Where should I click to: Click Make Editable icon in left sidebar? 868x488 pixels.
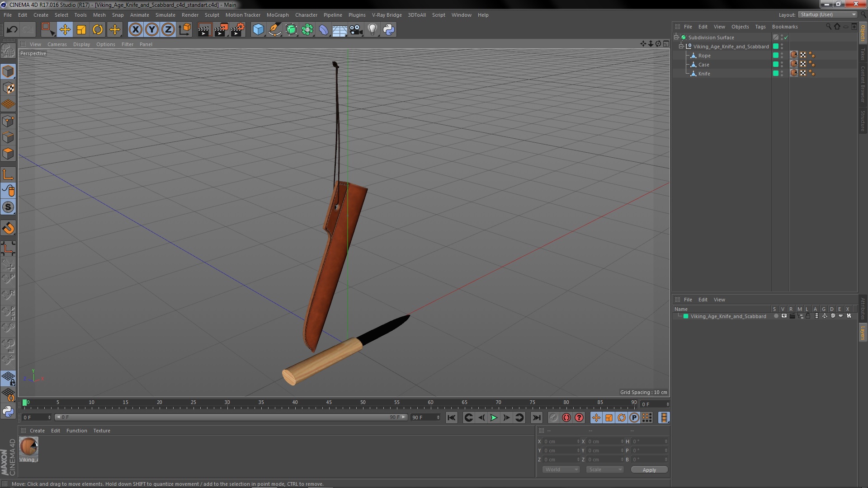[x=8, y=50]
